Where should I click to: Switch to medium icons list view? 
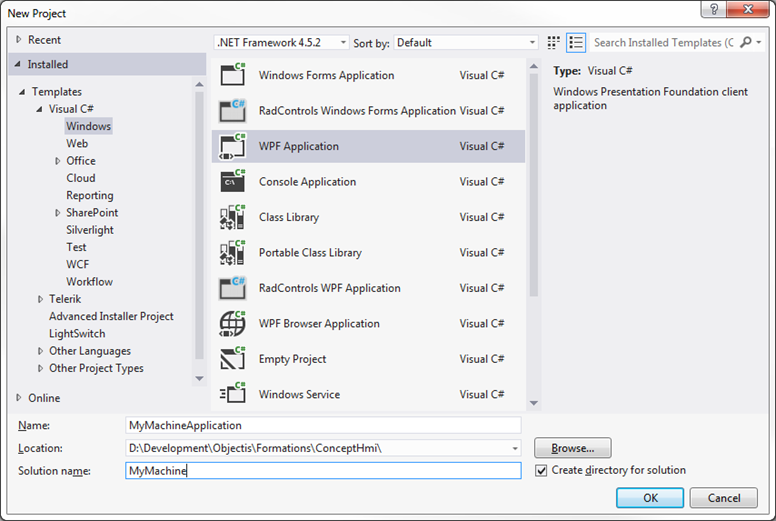point(576,43)
